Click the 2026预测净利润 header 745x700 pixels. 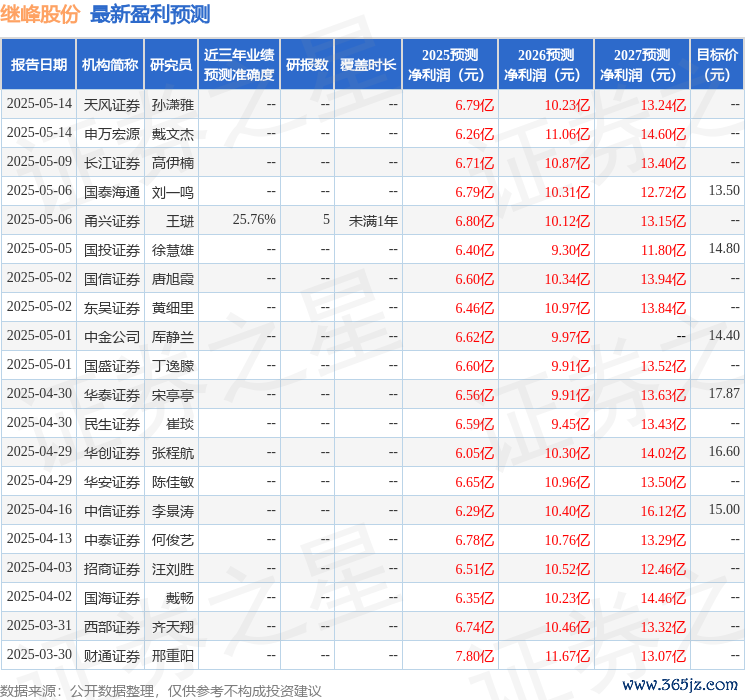(x=545, y=65)
